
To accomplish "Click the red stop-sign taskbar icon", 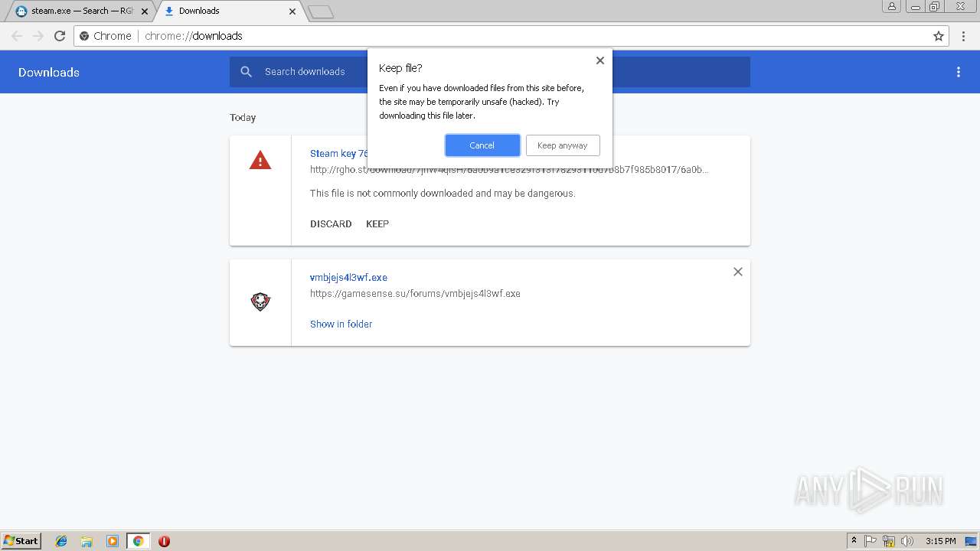I will tap(164, 541).
